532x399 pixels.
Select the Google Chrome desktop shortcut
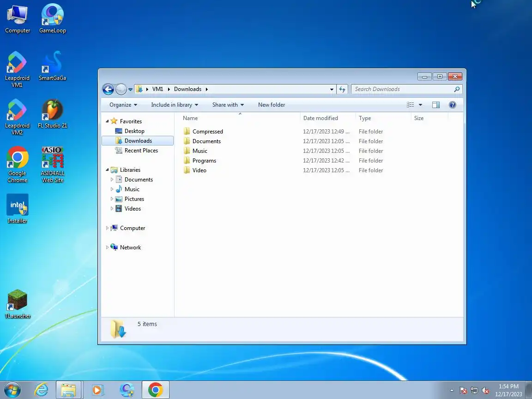pos(17,164)
